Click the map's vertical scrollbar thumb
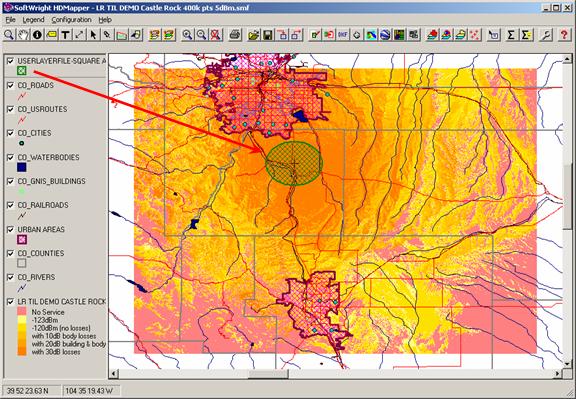This screenshot has height=399, width=576. pyautogui.click(x=567, y=197)
